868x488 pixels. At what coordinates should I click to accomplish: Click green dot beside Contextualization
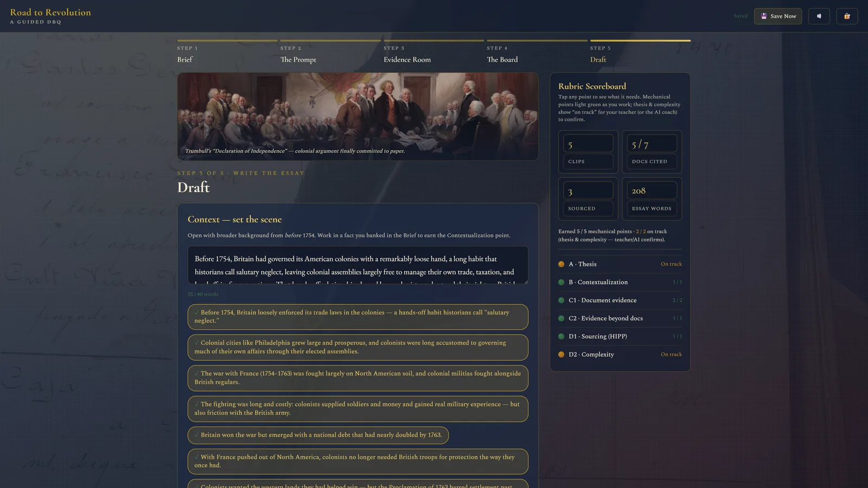point(561,282)
